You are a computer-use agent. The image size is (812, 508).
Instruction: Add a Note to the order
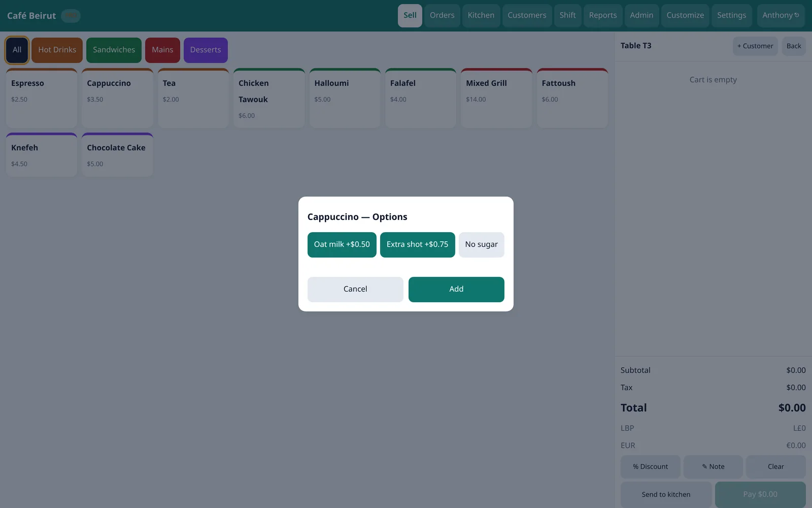pyautogui.click(x=713, y=467)
